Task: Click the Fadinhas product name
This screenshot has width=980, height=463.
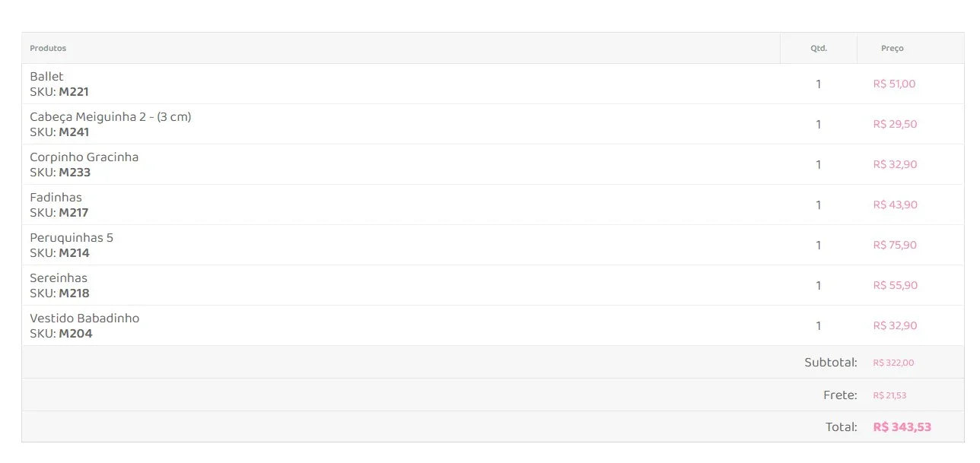Action: [x=56, y=198]
